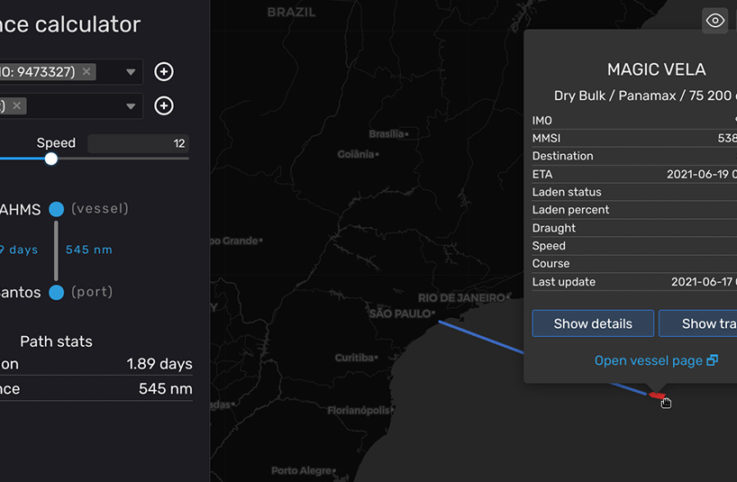Click the RIO DE JANEIRO map label
The height and width of the screenshot is (482, 737).
(x=461, y=298)
